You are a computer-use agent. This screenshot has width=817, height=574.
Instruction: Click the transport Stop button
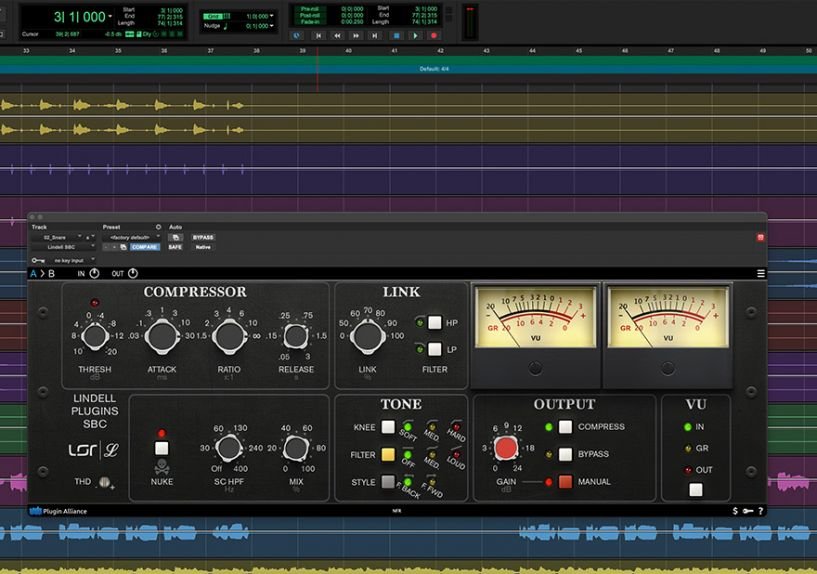click(x=397, y=35)
